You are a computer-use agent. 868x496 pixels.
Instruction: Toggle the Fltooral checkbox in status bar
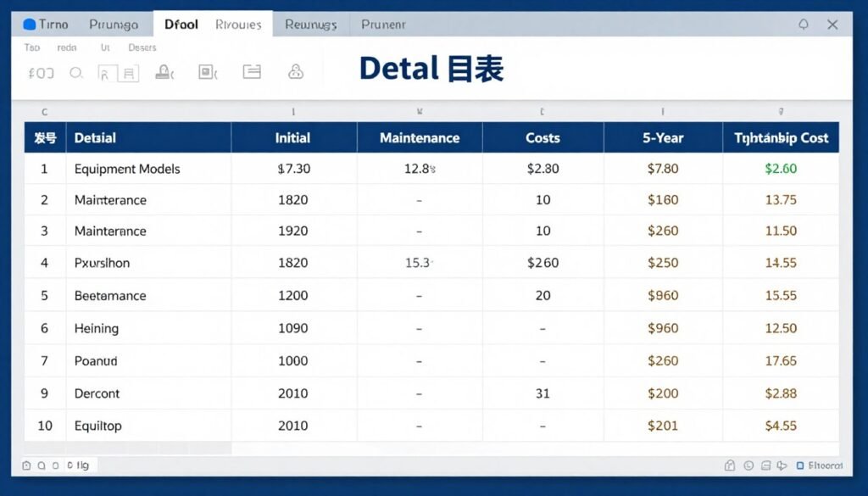point(800,465)
